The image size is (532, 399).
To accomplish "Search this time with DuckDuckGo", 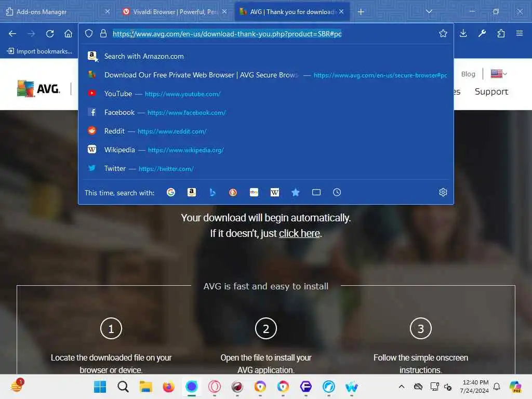I will [233, 192].
